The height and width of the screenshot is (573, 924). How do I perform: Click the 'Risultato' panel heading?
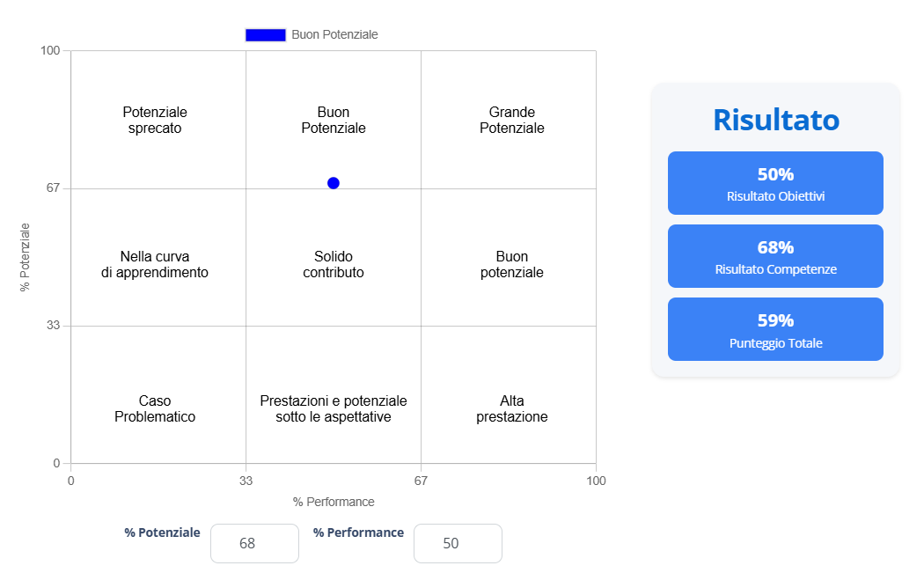click(x=775, y=120)
